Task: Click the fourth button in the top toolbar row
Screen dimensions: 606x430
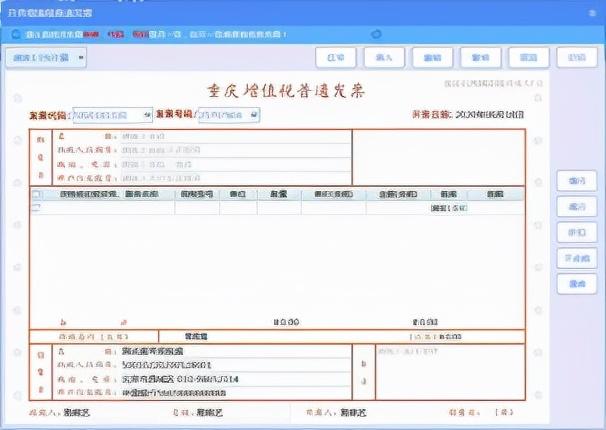Action: [480, 58]
